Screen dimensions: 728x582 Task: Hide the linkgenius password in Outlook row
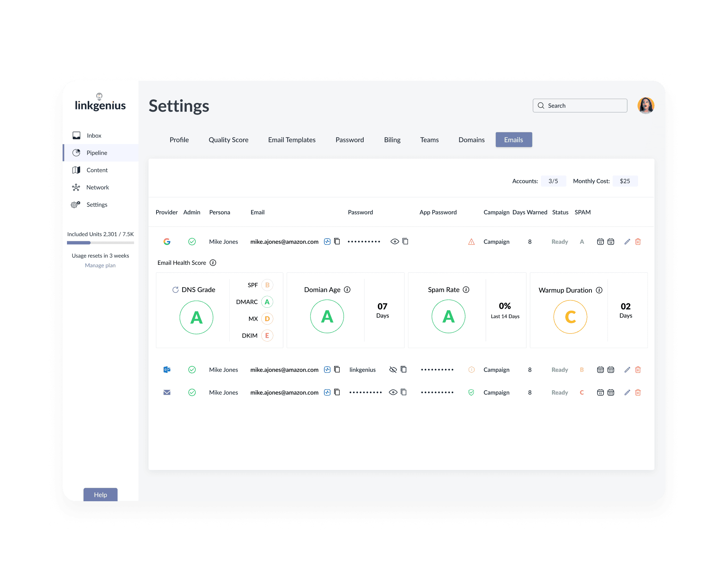pos(393,370)
